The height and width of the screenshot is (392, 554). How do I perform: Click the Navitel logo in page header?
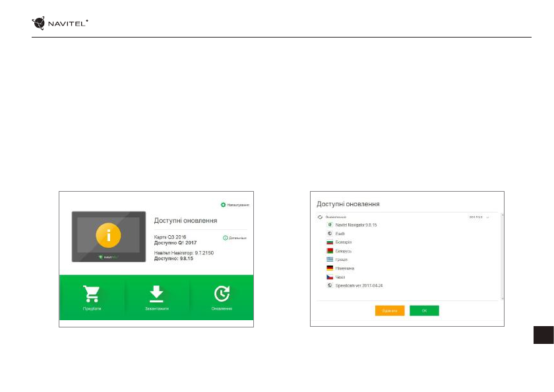60,23
